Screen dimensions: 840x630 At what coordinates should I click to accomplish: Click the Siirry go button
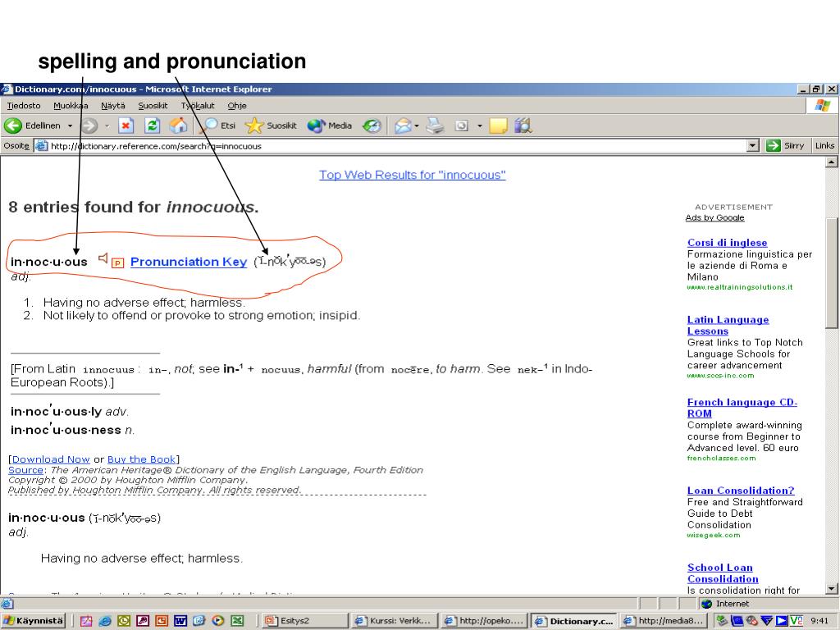785,146
